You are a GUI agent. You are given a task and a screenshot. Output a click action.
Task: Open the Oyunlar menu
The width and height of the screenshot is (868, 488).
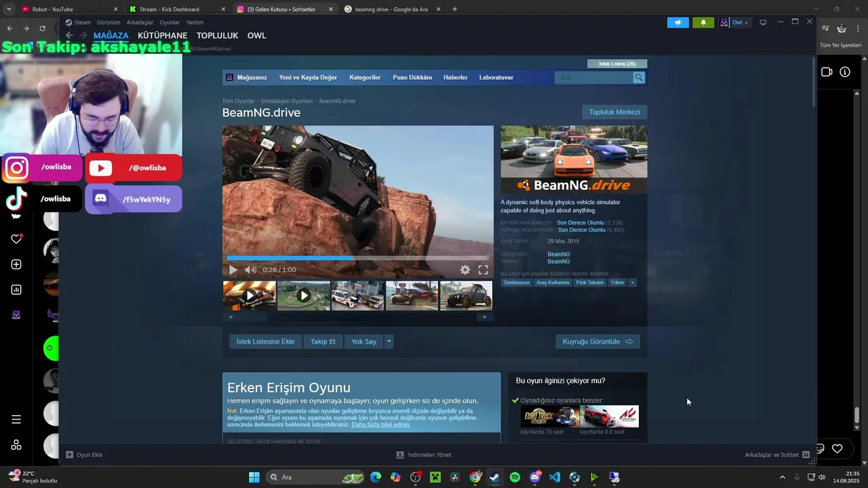tap(170, 22)
